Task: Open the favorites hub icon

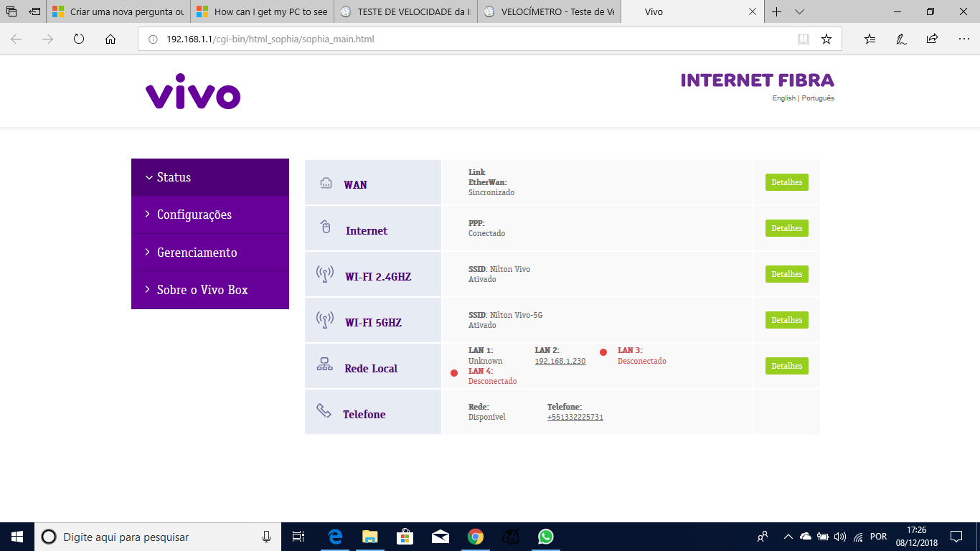Action: [870, 39]
